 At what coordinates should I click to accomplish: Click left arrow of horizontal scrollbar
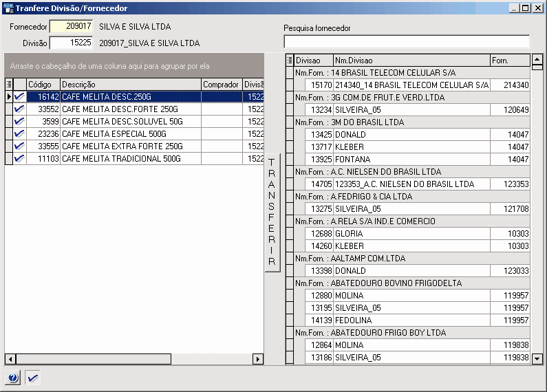pyautogui.click(x=10, y=359)
